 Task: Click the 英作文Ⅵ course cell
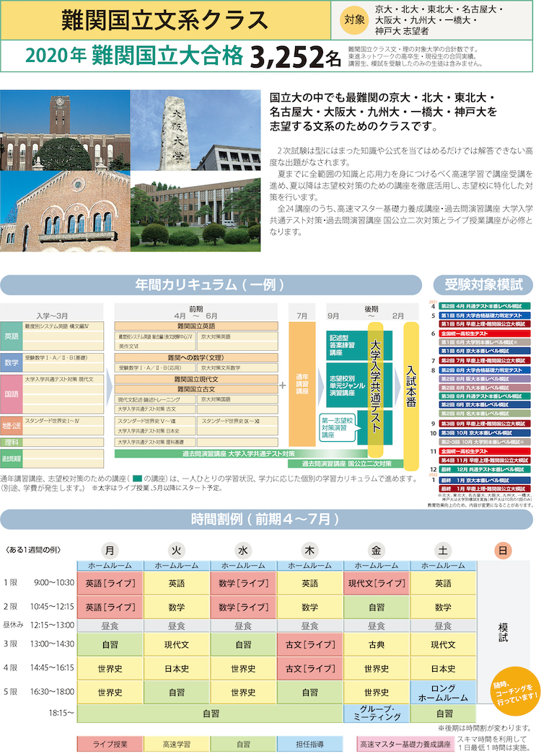(x=155, y=346)
